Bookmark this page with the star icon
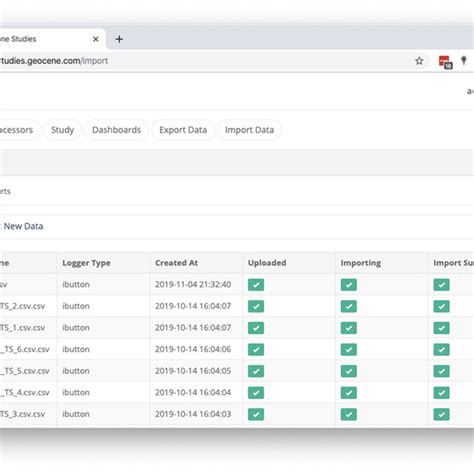The width and height of the screenshot is (474, 474). [419, 61]
